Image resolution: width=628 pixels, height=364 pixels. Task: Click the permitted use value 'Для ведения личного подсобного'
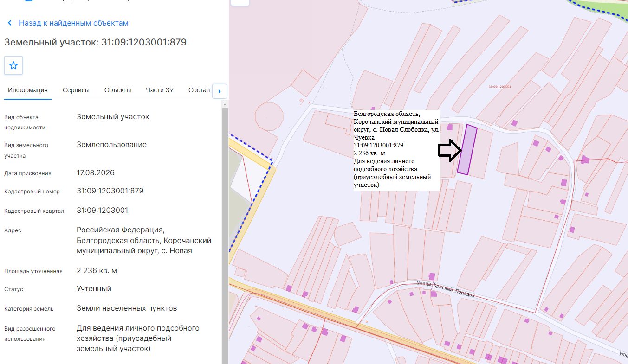point(138,338)
